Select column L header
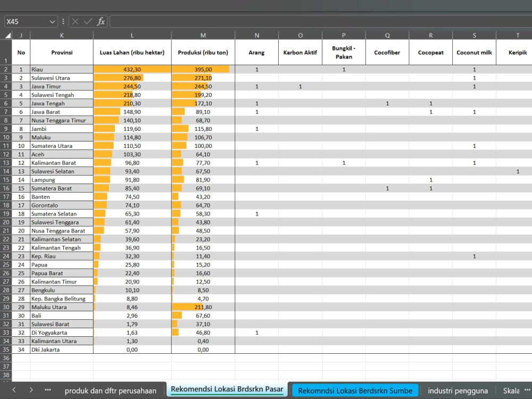 point(132,35)
